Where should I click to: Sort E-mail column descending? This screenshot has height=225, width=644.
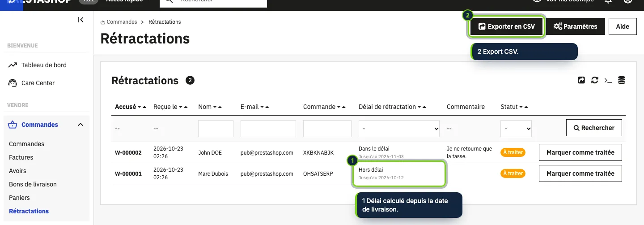[x=262, y=107]
